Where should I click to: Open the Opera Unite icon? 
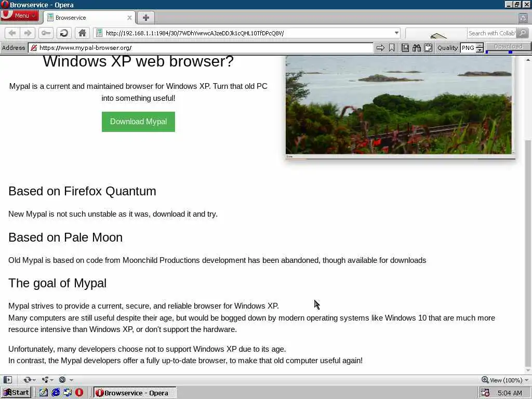point(45,380)
